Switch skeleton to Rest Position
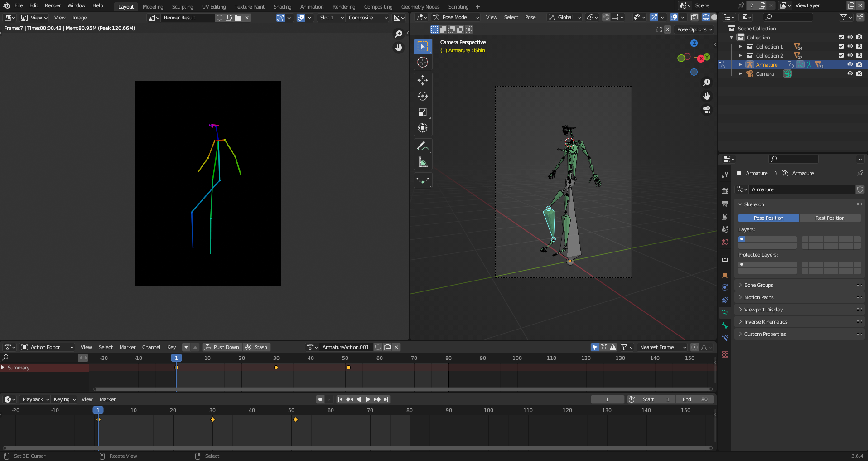The width and height of the screenshot is (868, 461). [x=829, y=218]
